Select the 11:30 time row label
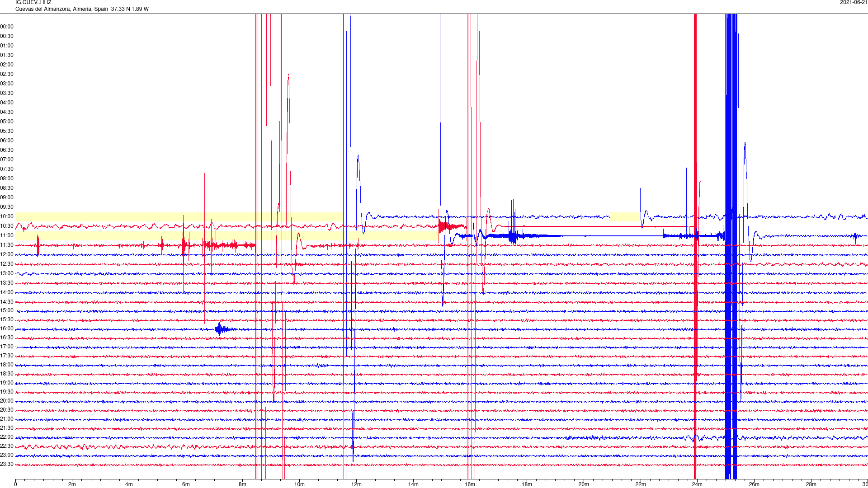868x488 pixels. tap(7, 245)
